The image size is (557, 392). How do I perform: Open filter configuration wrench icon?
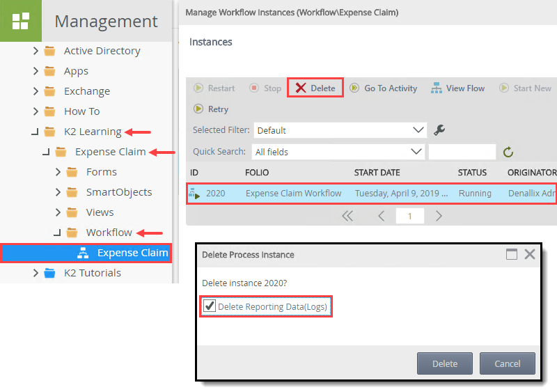(439, 130)
